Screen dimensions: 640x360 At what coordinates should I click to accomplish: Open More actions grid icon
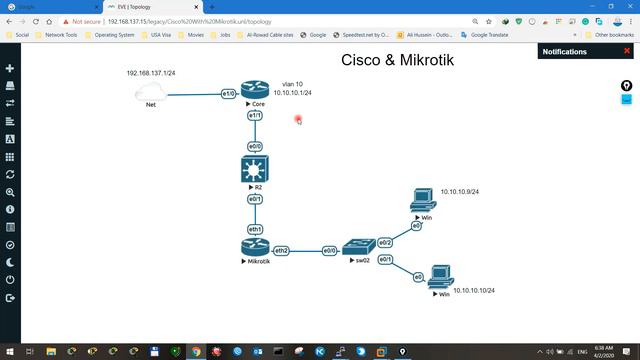10,157
